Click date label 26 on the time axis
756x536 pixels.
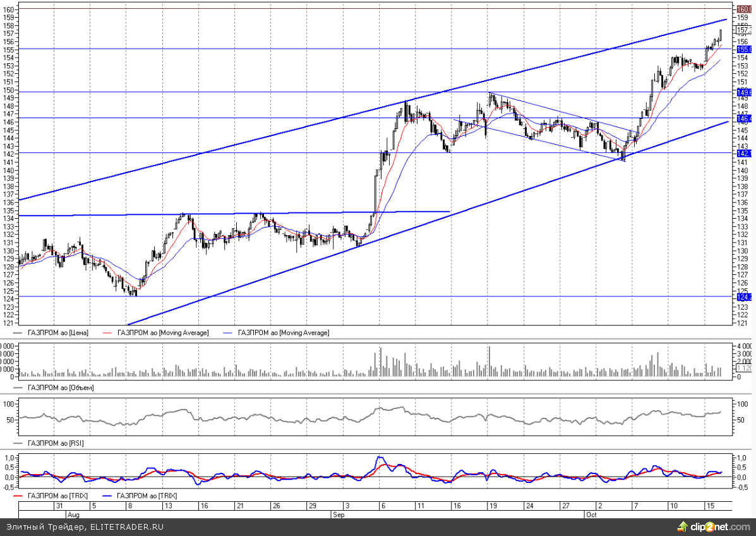coord(276,506)
